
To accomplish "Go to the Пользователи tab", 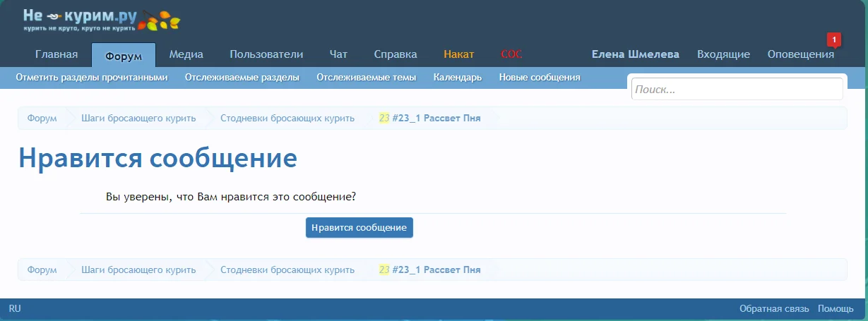I will pos(266,54).
